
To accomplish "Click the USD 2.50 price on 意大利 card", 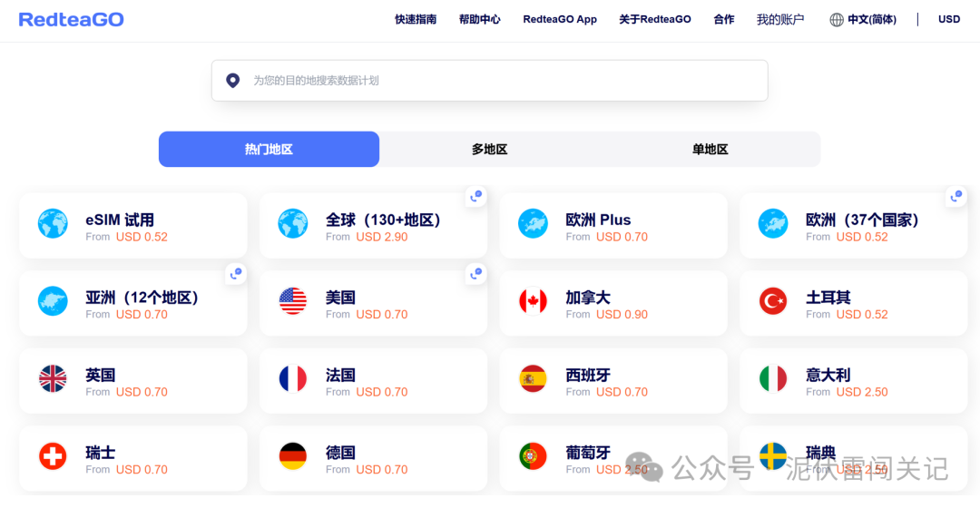I will pyautogui.click(x=862, y=392).
